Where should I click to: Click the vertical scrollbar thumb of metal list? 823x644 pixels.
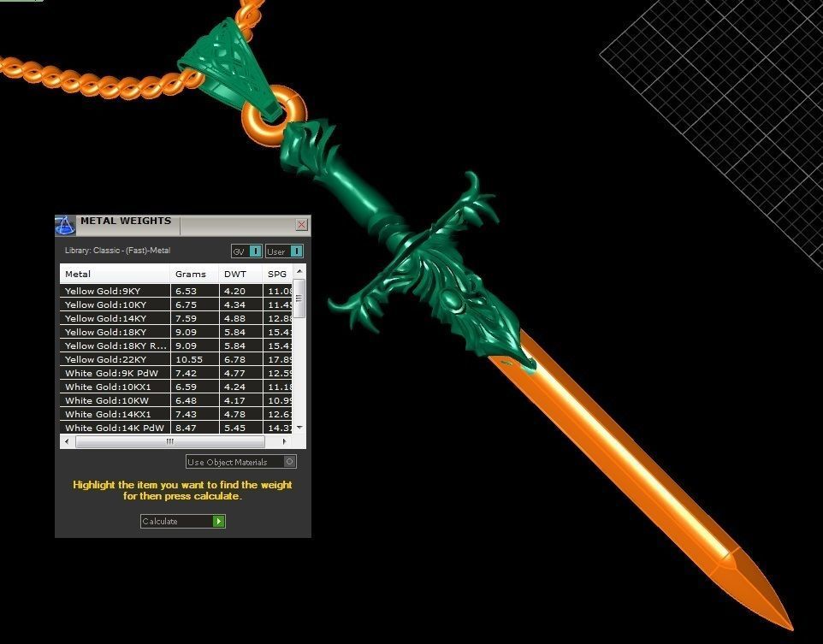tap(299, 298)
